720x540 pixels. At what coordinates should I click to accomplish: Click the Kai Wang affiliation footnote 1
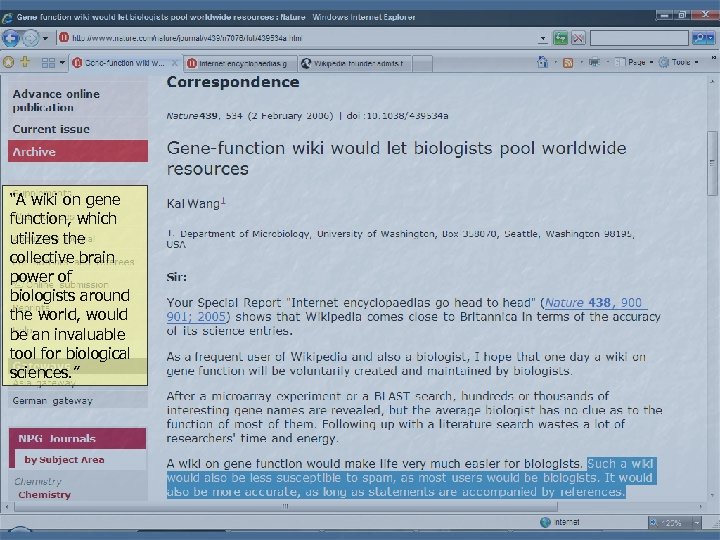223,200
